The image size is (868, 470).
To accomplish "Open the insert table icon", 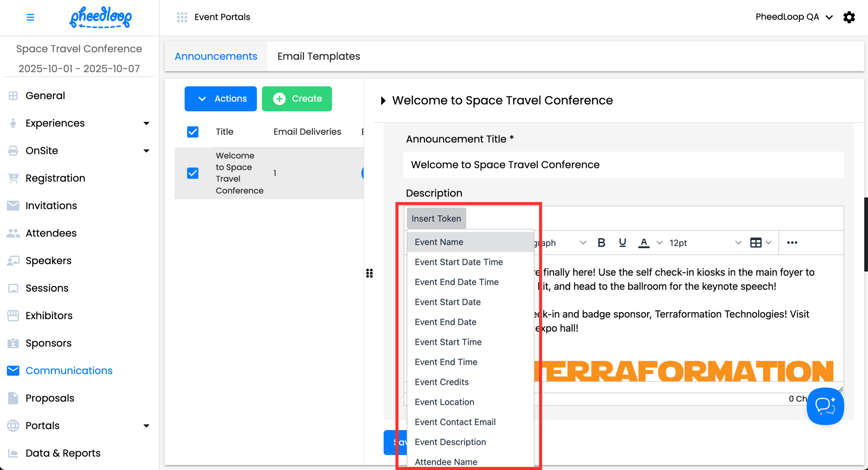I will click(x=756, y=243).
